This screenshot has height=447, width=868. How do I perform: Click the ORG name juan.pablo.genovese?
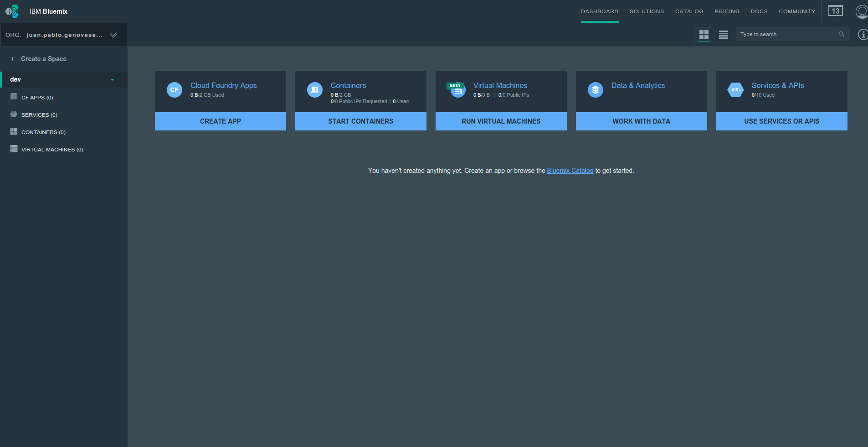click(x=65, y=35)
